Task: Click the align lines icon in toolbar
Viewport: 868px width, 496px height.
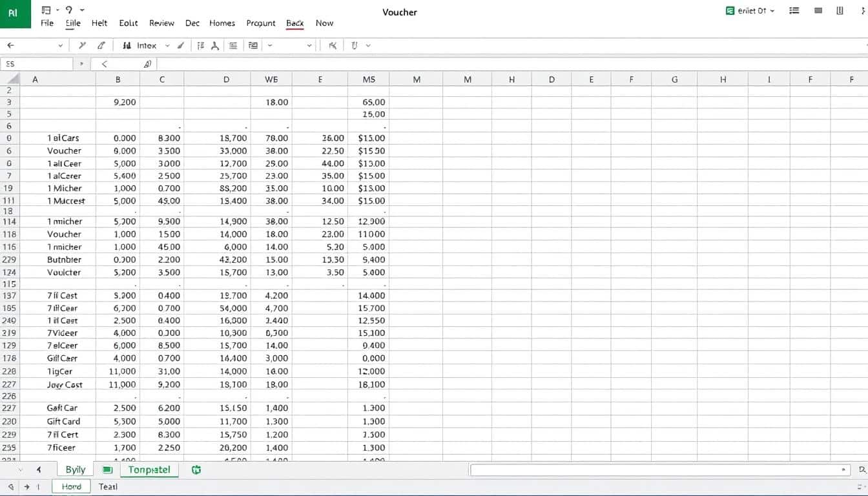Action: click(233, 45)
